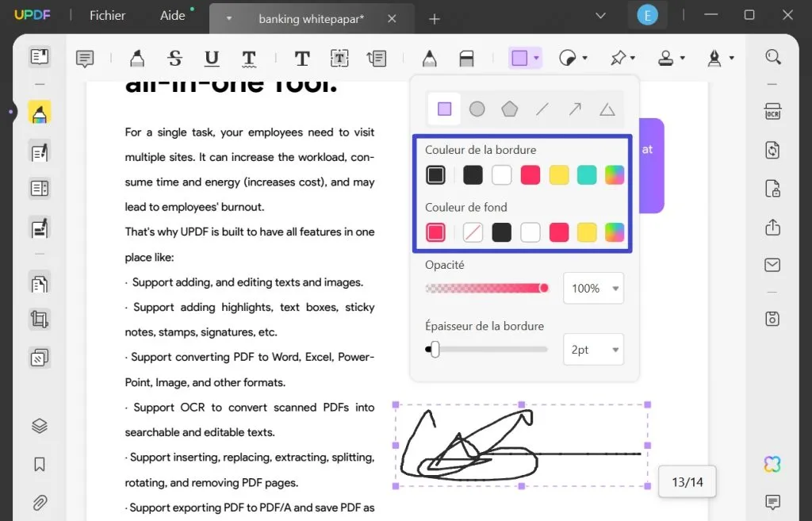Choose the Arrow shape option

pos(575,109)
